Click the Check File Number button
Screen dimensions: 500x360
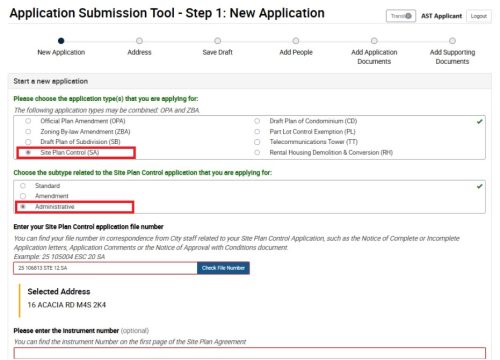tap(223, 268)
